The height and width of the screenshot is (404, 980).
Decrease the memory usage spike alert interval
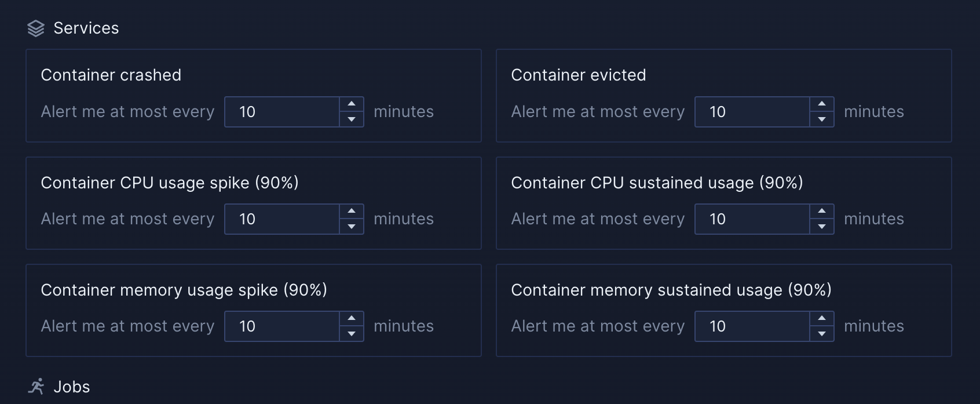point(352,334)
